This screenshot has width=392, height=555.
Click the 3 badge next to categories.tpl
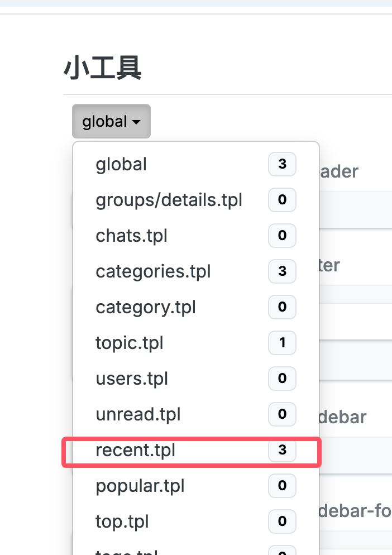tap(282, 271)
